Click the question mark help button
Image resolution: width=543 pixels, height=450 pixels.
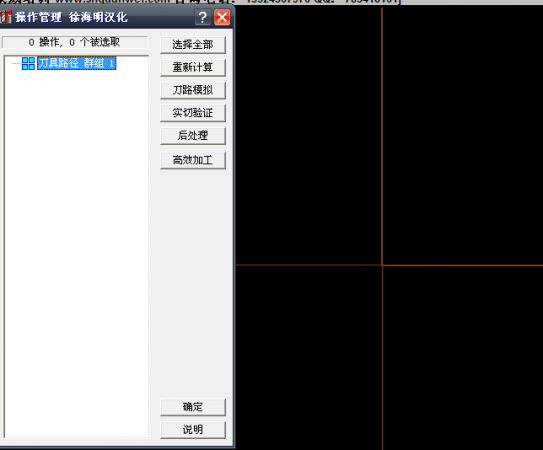[x=203, y=17]
